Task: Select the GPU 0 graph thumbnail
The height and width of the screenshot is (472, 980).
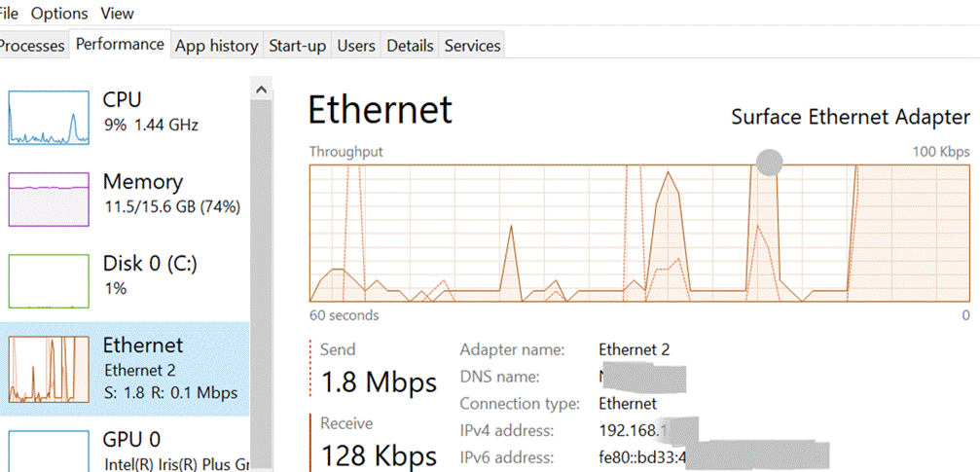Action: click(x=49, y=451)
